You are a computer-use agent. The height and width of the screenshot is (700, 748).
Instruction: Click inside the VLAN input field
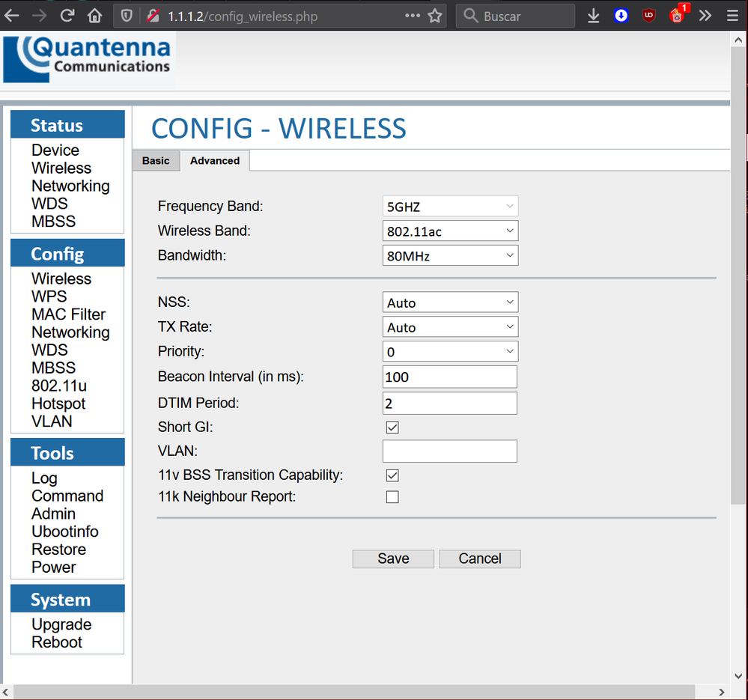[x=449, y=451]
